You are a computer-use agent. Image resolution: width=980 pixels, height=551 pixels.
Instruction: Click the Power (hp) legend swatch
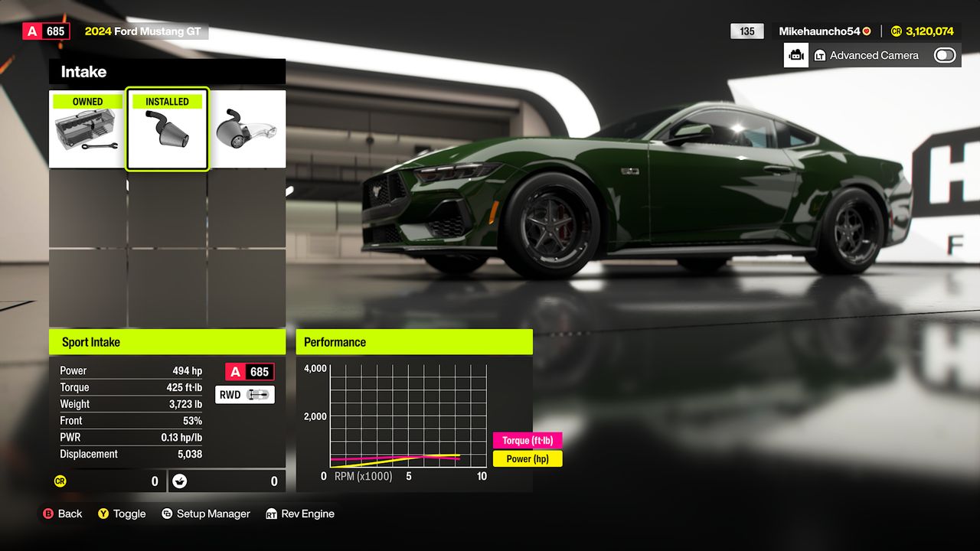point(528,458)
